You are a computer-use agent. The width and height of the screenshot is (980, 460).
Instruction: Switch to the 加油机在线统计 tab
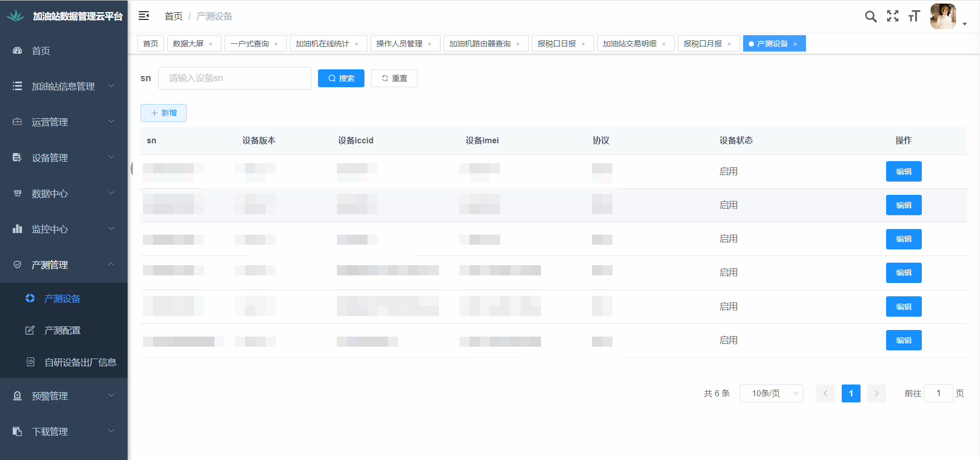tap(322, 44)
